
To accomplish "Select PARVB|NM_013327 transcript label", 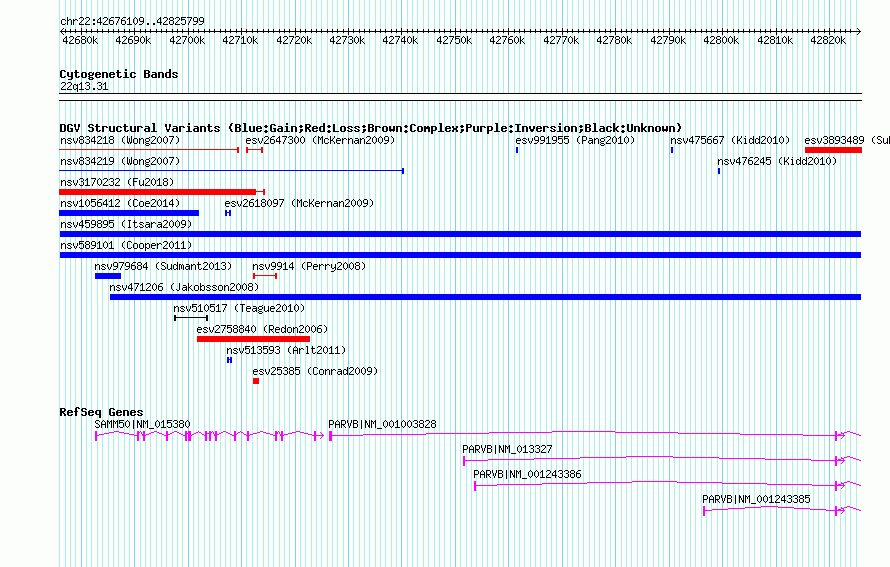I will pyautogui.click(x=507, y=450).
